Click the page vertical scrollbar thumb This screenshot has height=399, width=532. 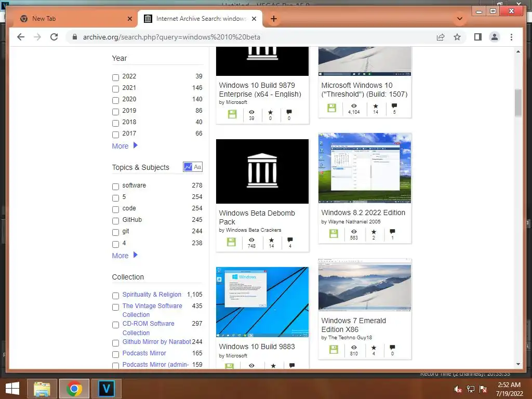pos(518,103)
